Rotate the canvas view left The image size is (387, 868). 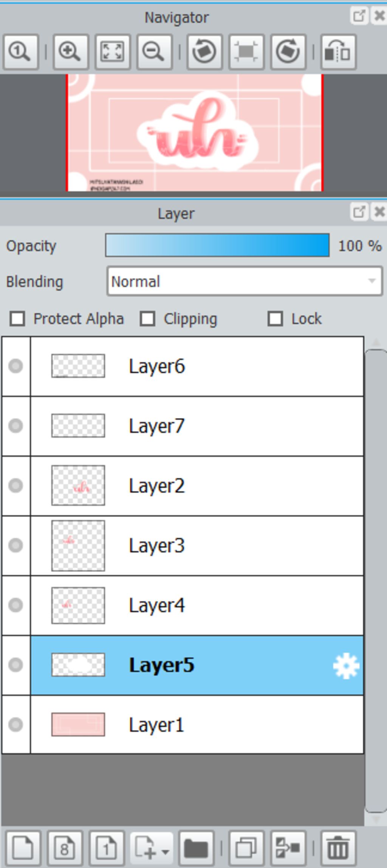point(204,52)
